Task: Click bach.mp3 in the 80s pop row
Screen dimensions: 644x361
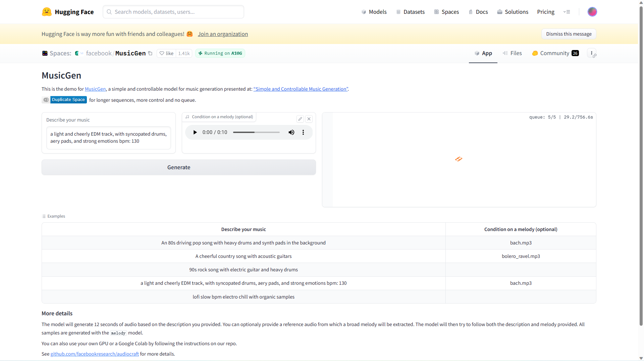Action: click(521, 243)
